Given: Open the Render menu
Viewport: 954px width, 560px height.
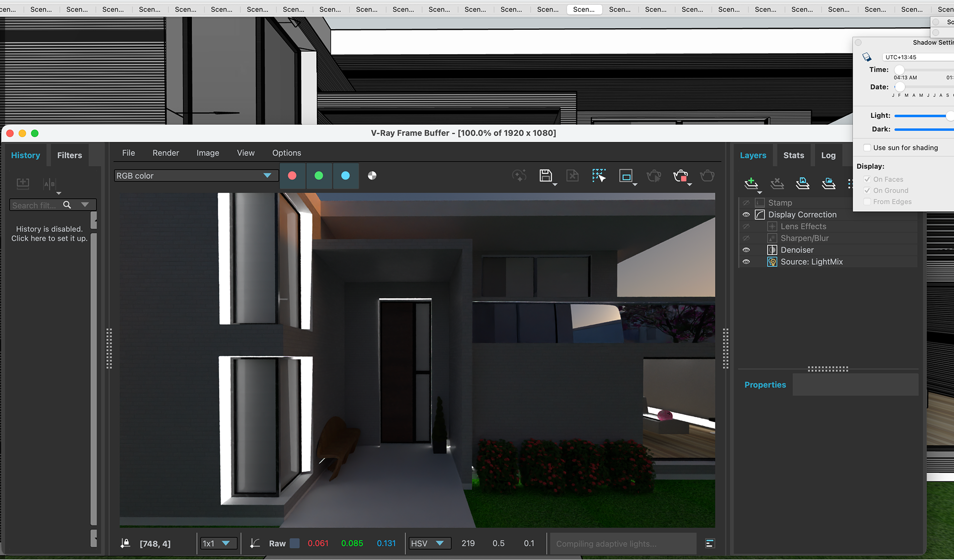Looking at the screenshot, I should coord(165,153).
